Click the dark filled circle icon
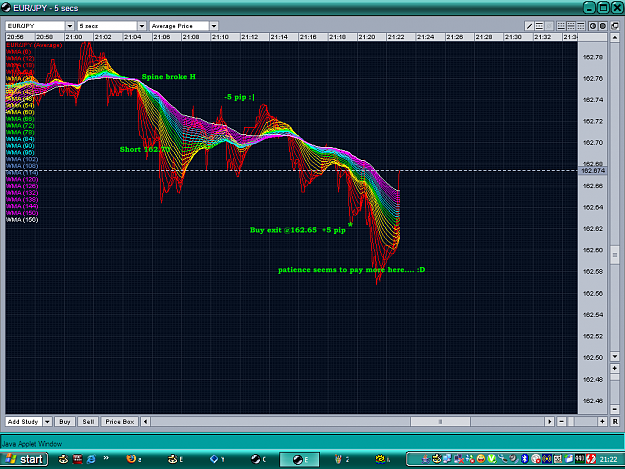This screenshot has width=625, height=469. (x=603, y=26)
